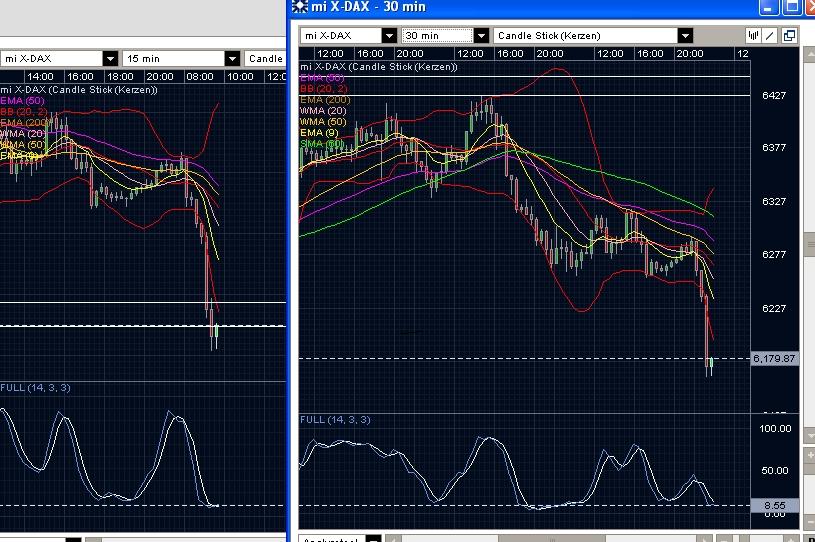Open symbol dropdown arrow in 30 min window
Viewport: 815px width, 542px height.
389,35
